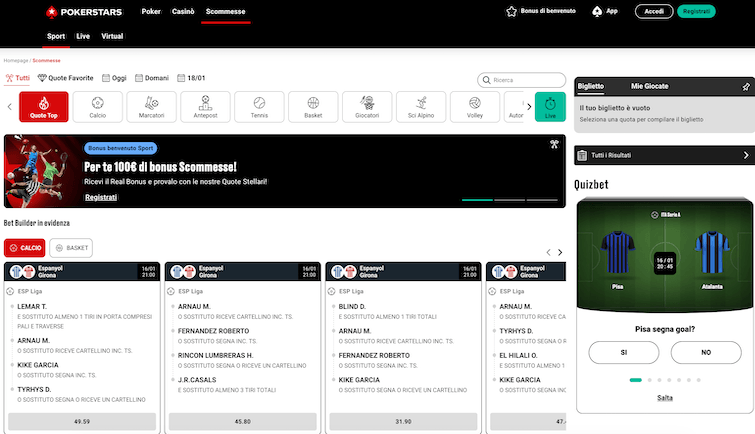
Task: Click the Atalanta jersey image
Action: 712,252
